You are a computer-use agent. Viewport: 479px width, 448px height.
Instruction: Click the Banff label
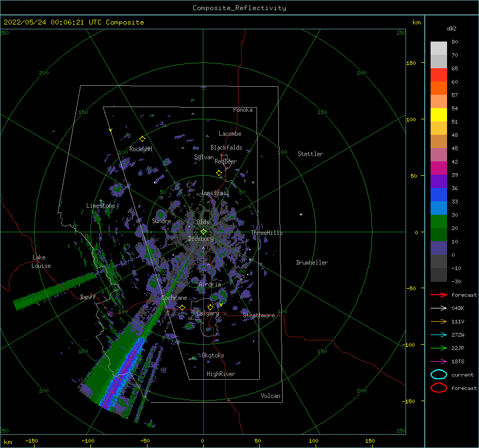pyautogui.click(x=88, y=297)
